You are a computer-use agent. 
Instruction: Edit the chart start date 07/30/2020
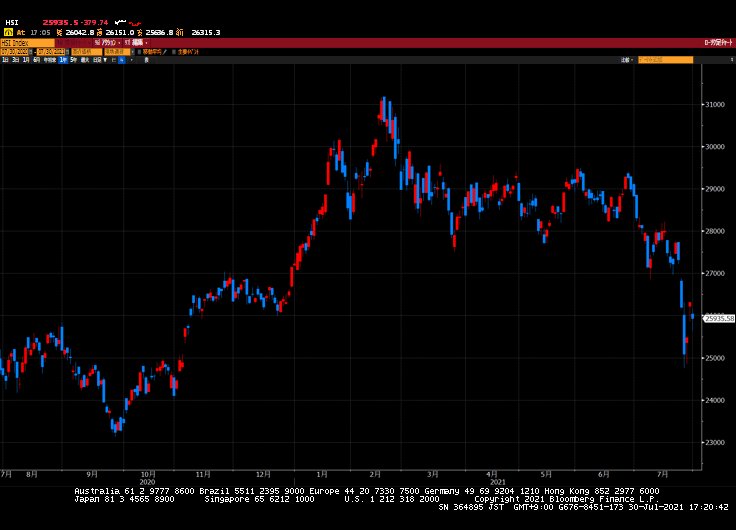(15, 52)
